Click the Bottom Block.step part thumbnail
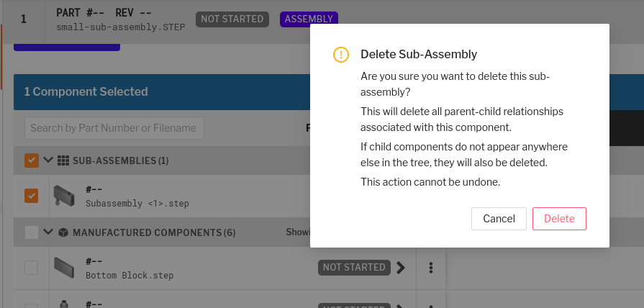The width and height of the screenshot is (644, 308). 64,268
